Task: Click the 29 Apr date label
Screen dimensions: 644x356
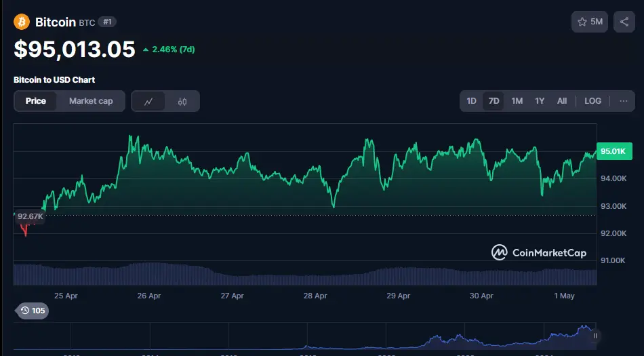Action: pyautogui.click(x=399, y=296)
